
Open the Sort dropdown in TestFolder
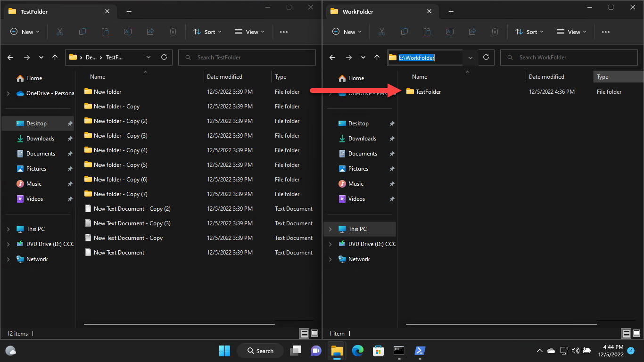(x=207, y=32)
